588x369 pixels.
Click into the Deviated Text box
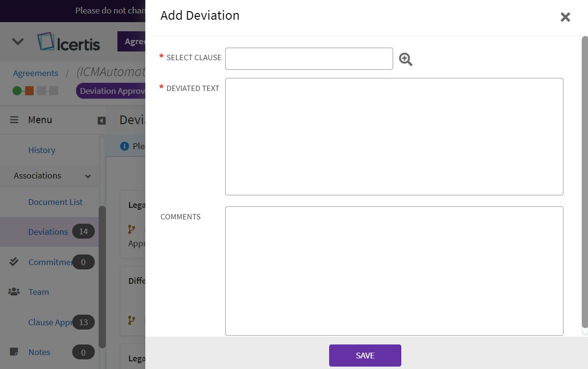(x=394, y=137)
